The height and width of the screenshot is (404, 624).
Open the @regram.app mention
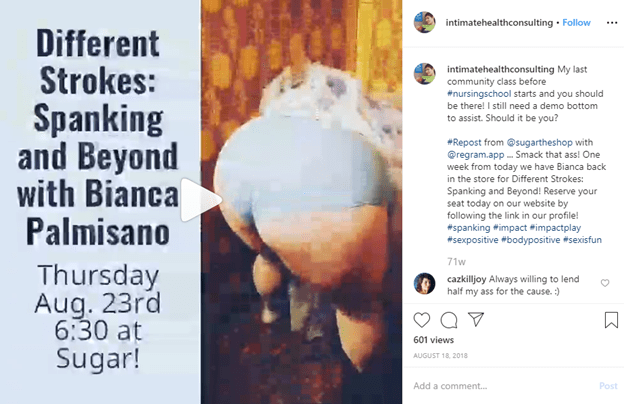476,154
